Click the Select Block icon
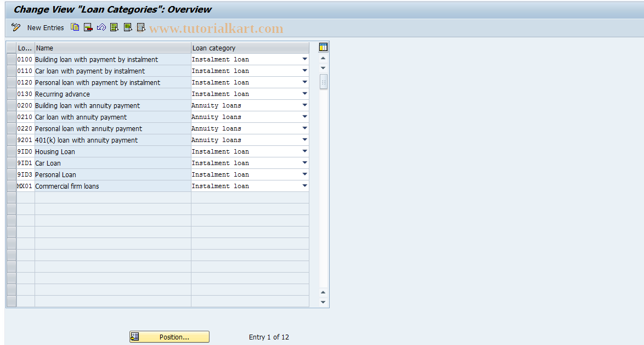The image size is (644, 345). tap(128, 27)
